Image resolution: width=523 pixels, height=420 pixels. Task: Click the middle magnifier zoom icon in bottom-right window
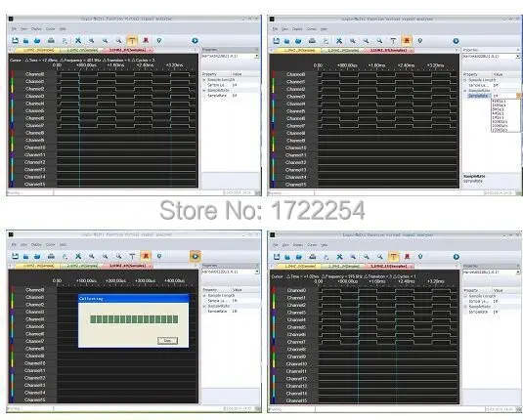click(367, 257)
